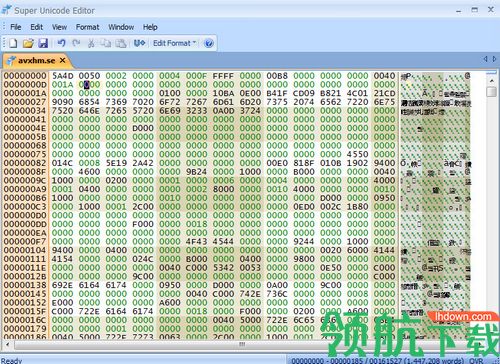Click hex word E000
This screenshot has height=364, width=500.
[62, 302]
